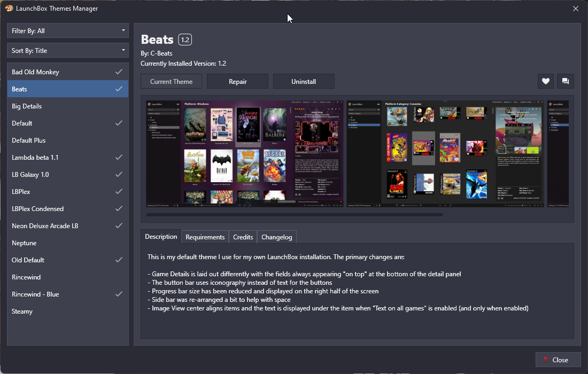Pick the LB Galaxy 1.0 theme

tap(68, 174)
